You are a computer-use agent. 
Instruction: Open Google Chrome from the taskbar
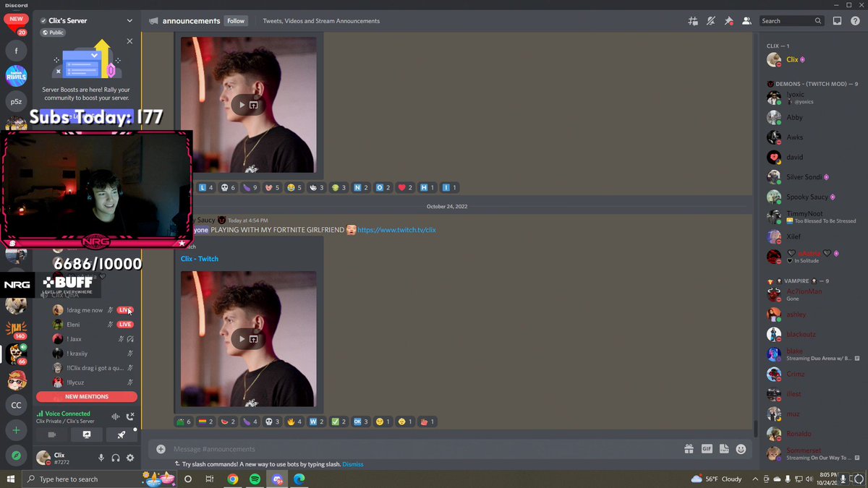(232, 479)
